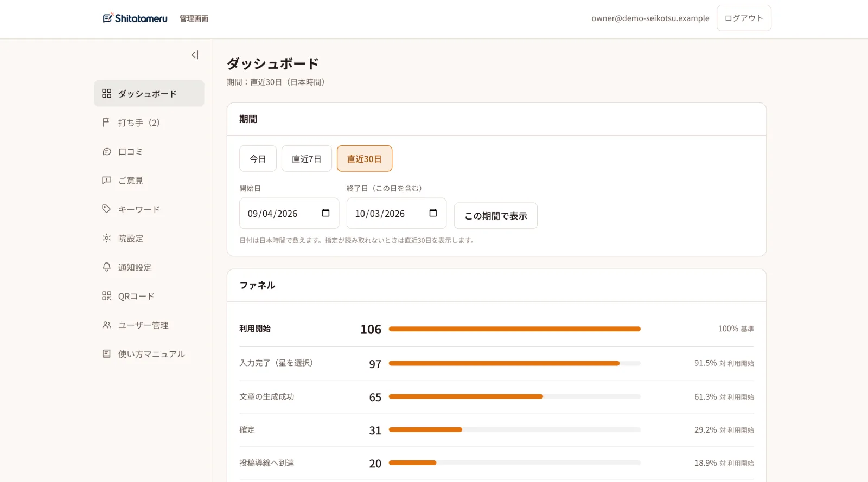Click the ファネル section heading
This screenshot has height=482, width=868.
(x=258, y=285)
